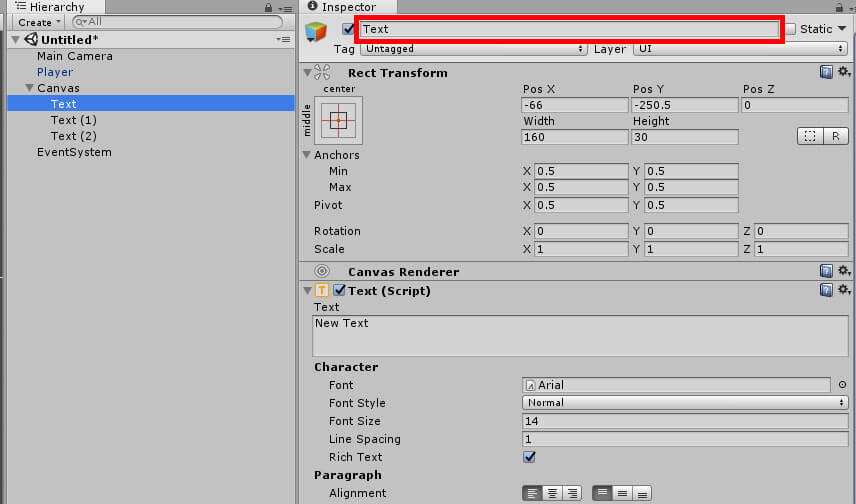
Task: Click the GameObject cube icon in Inspector
Action: click(316, 32)
